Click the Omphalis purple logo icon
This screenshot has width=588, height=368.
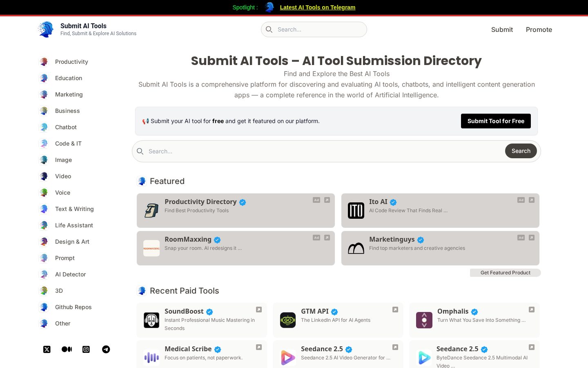[424, 320]
